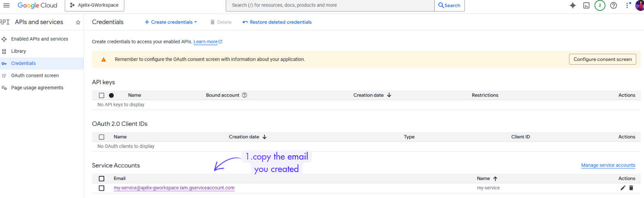Open notifications badge showing 2
Screen dimensions: 644x198
point(600,5)
